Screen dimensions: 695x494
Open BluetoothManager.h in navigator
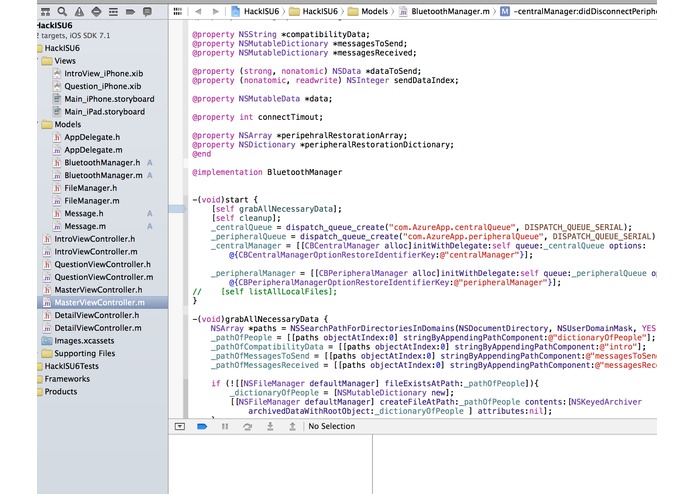97,163
